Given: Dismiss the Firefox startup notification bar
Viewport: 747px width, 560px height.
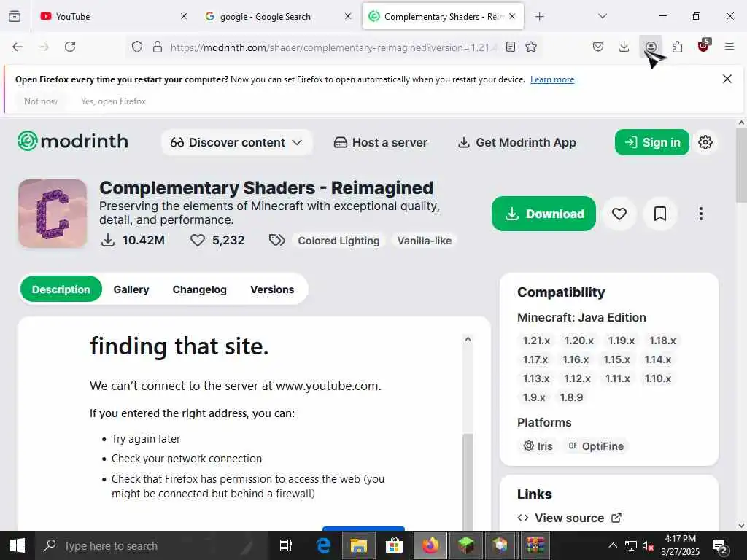Looking at the screenshot, I should point(727,79).
